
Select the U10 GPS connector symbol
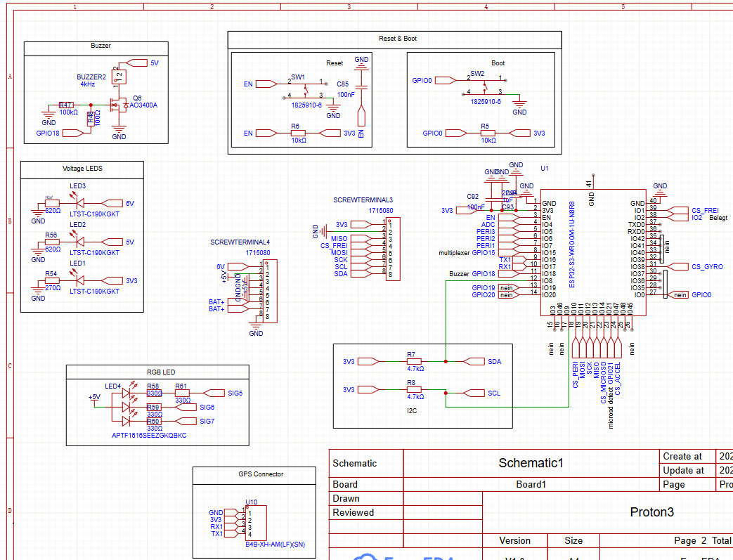(x=256, y=523)
